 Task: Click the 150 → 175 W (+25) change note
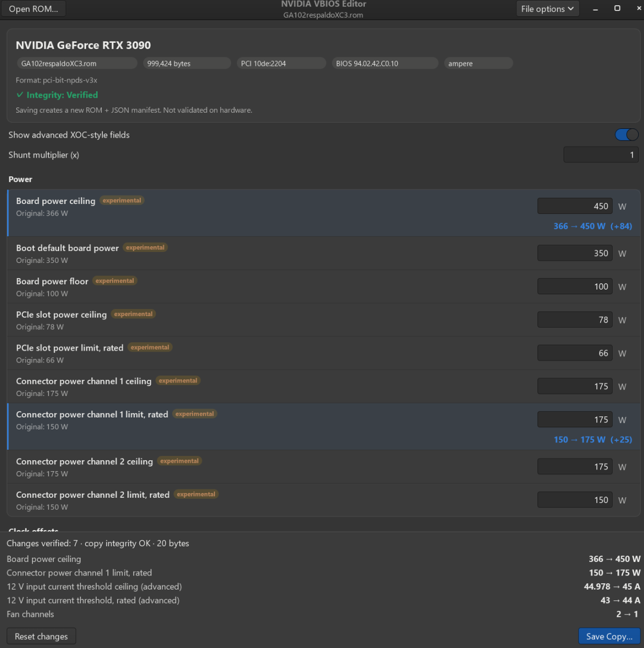[x=593, y=440]
